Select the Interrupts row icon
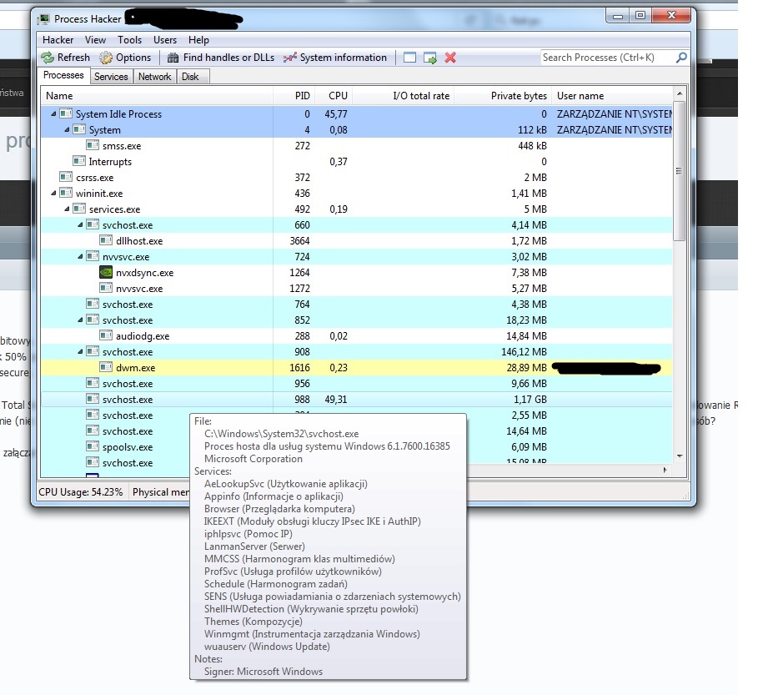Image resolution: width=763 pixels, height=700 pixels. [x=79, y=161]
